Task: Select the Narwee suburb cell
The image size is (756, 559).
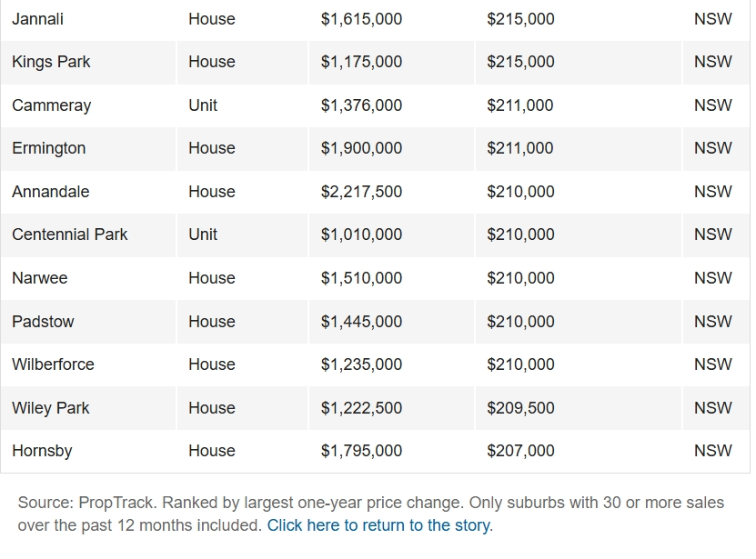Action: point(88,278)
